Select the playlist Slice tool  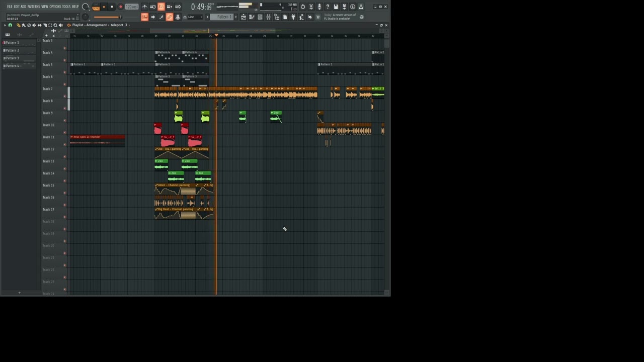click(x=45, y=25)
